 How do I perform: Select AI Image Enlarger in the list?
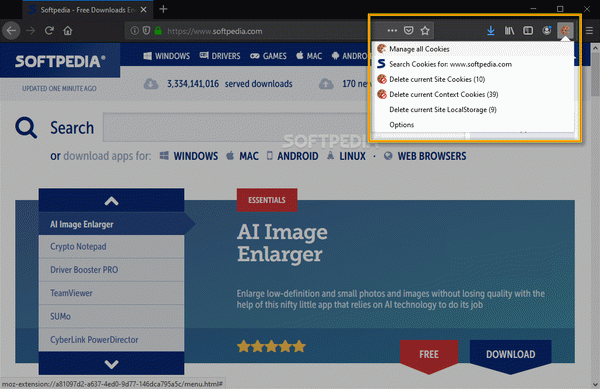(111, 224)
